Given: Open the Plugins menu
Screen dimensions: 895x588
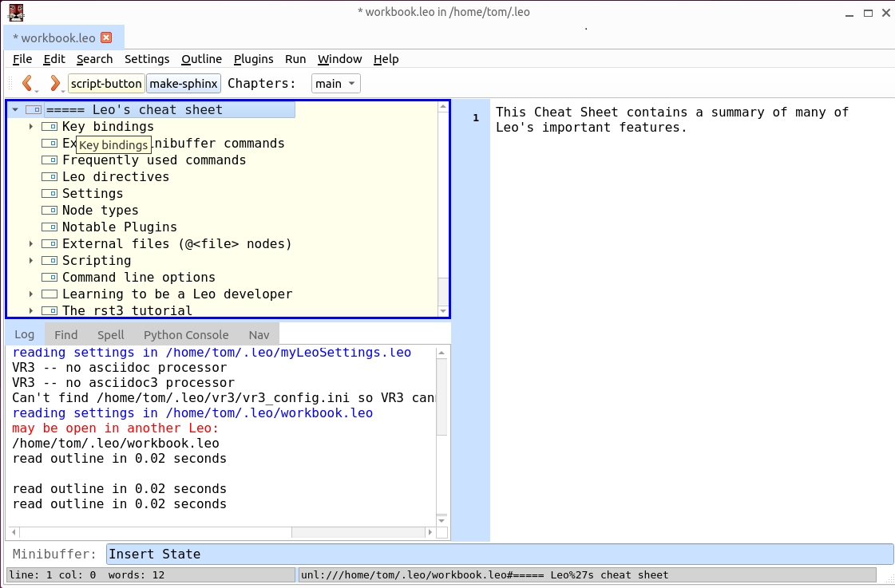Looking at the screenshot, I should [x=253, y=59].
